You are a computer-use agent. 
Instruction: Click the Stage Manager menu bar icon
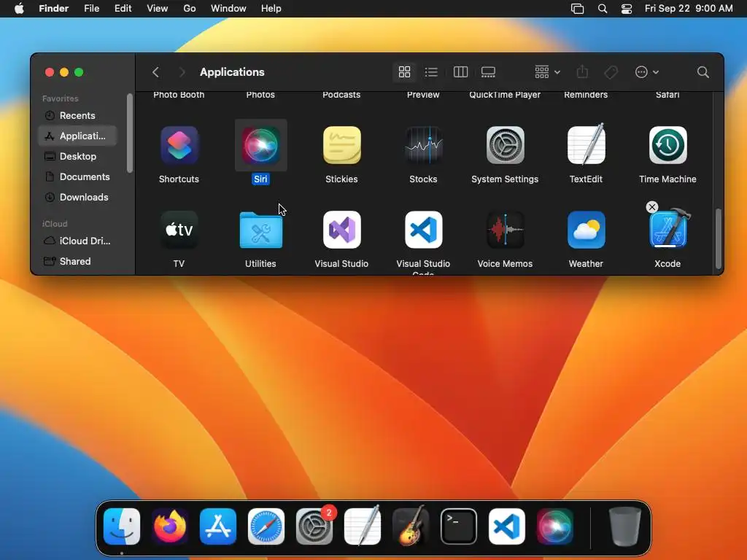578,9
